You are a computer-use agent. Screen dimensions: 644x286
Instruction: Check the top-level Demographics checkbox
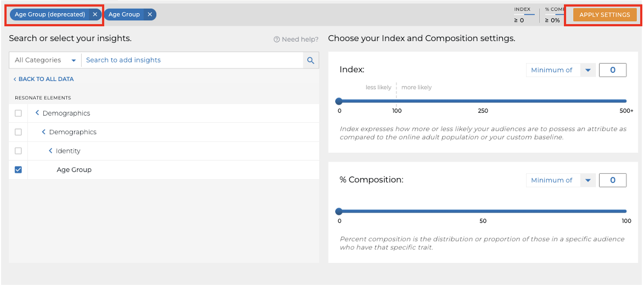point(18,113)
